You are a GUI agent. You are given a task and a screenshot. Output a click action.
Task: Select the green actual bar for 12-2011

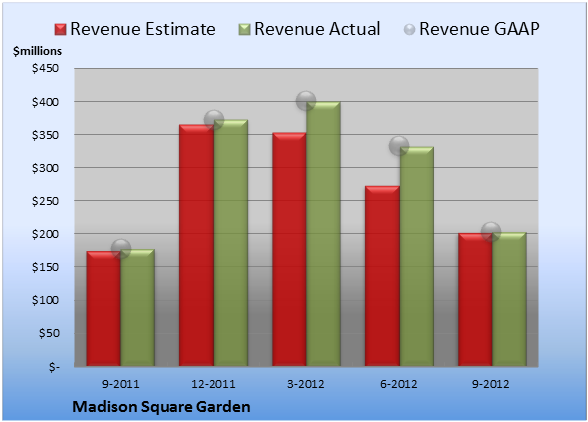click(231, 243)
